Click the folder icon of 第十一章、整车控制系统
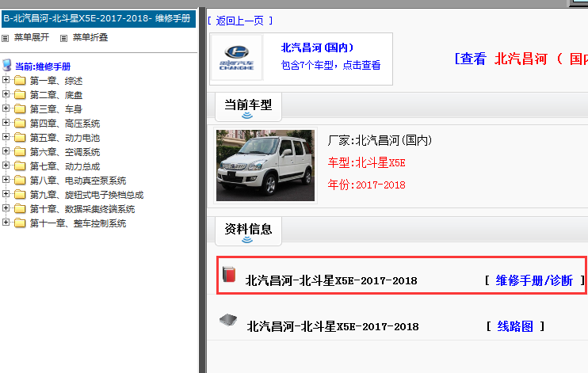Screen dimensions: 588x373 [20, 223]
